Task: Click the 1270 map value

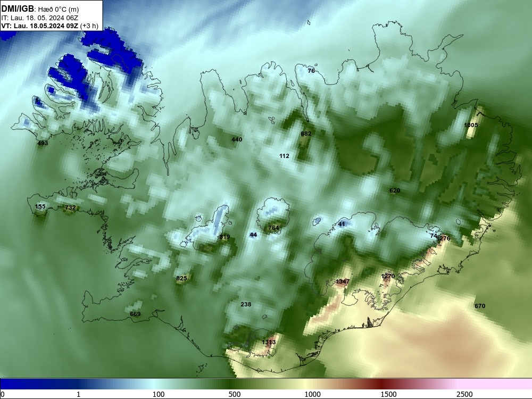Action: pyautogui.click(x=388, y=276)
